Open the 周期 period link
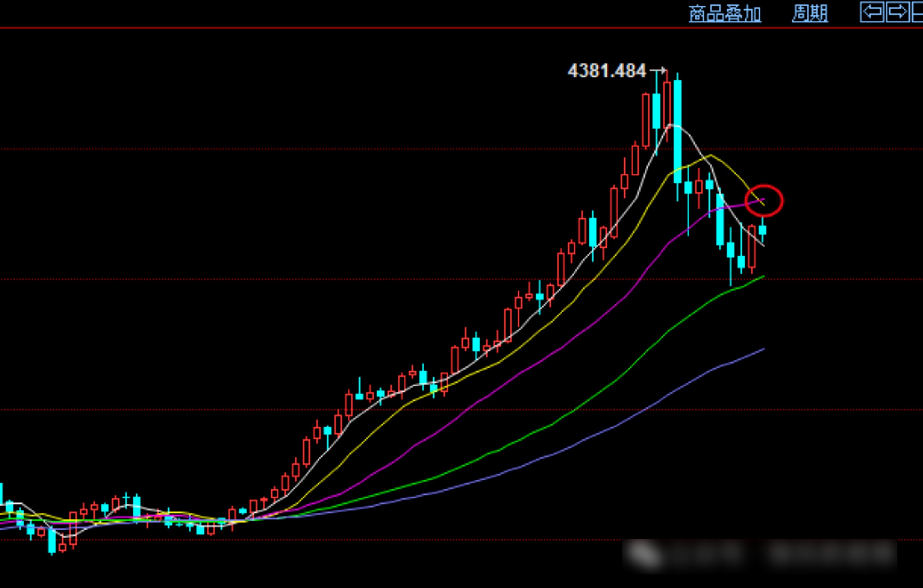The height and width of the screenshot is (588, 923). [x=810, y=13]
